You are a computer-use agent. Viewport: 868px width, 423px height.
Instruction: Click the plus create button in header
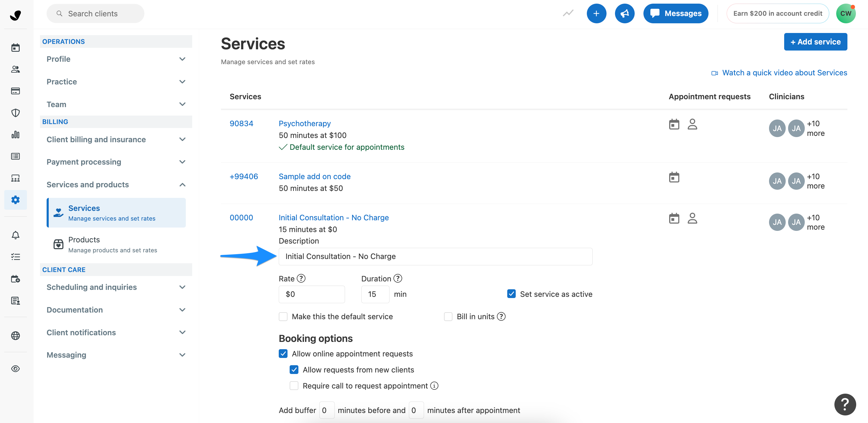596,14
